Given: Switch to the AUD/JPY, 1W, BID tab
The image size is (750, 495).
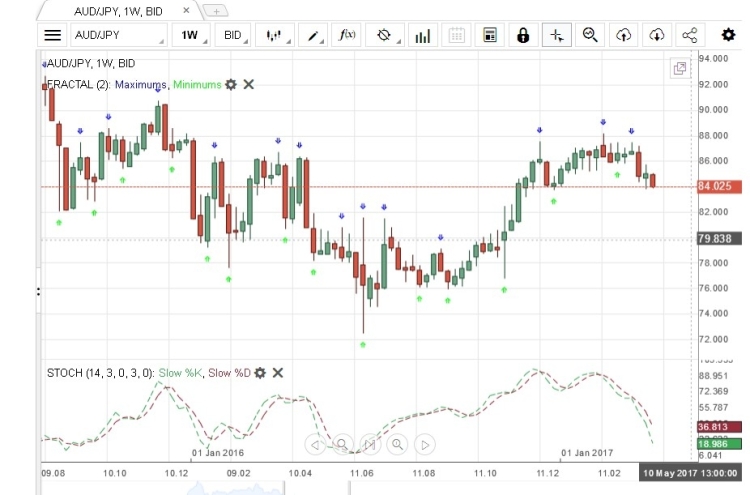Looking at the screenshot, I should [119, 11].
